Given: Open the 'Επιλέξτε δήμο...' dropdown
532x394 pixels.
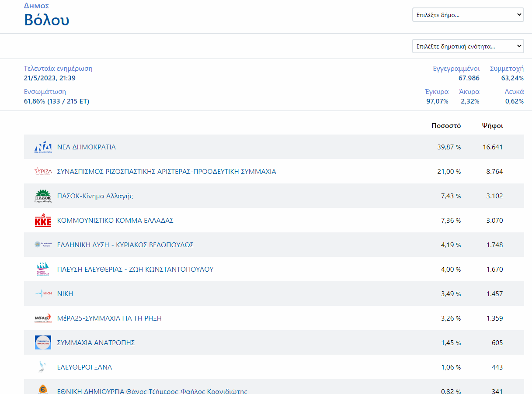Looking at the screenshot, I should [x=468, y=14].
